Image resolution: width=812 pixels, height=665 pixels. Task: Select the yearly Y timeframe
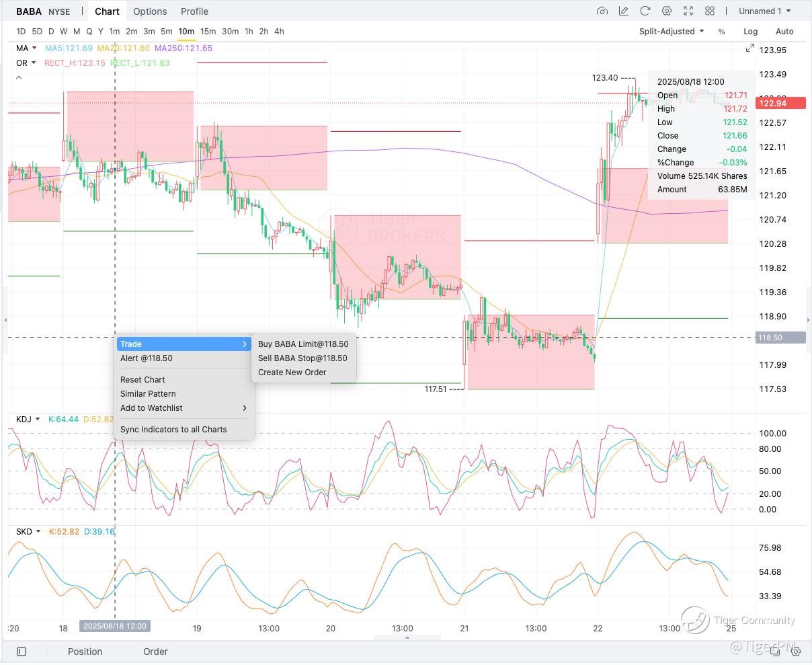coord(101,31)
